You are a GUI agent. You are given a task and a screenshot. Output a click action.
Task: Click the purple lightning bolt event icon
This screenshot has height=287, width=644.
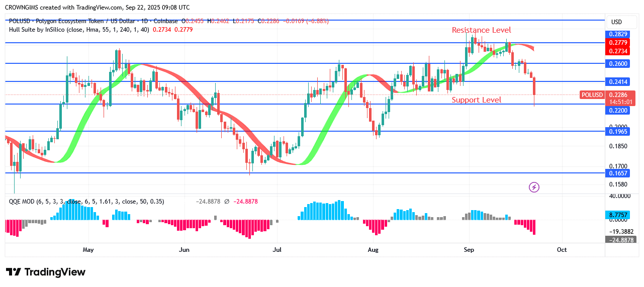click(534, 187)
